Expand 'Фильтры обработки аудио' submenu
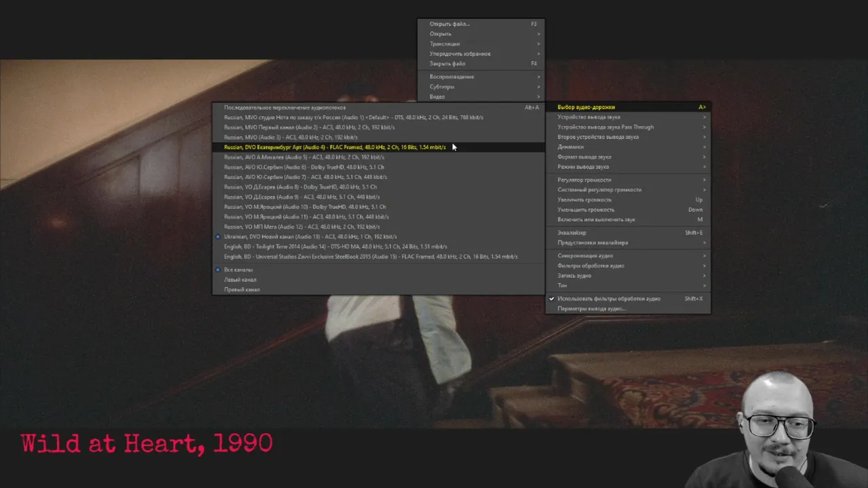This screenshot has width=868, height=488. [629, 266]
